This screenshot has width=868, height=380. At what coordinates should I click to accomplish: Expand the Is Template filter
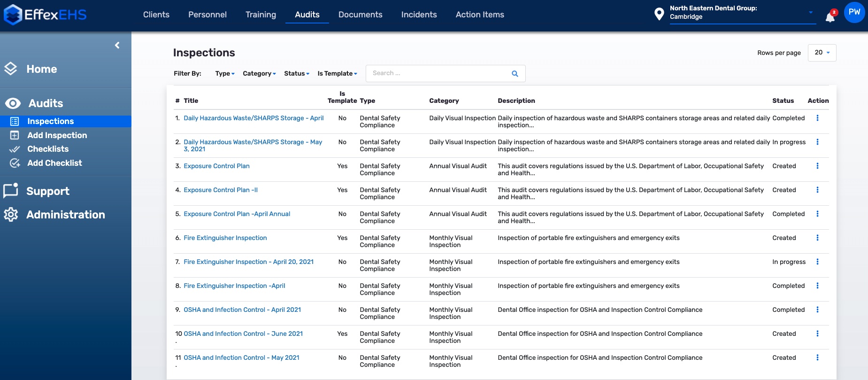337,74
